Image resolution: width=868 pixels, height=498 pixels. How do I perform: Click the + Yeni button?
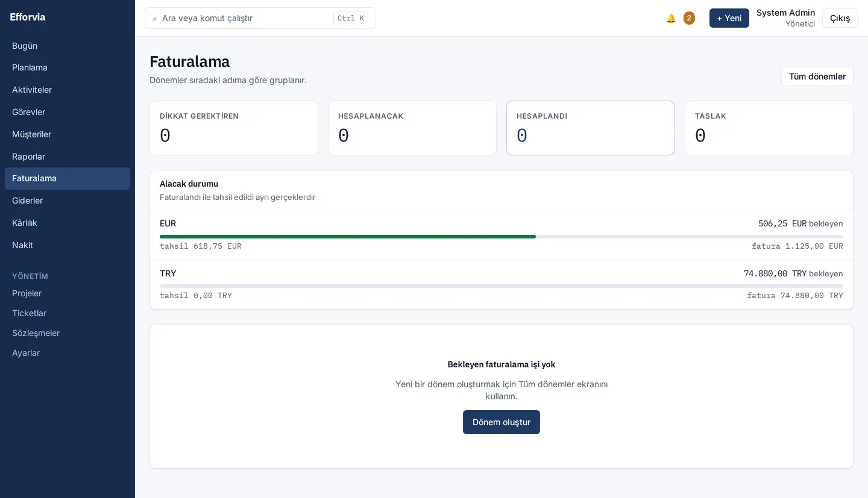tap(729, 18)
